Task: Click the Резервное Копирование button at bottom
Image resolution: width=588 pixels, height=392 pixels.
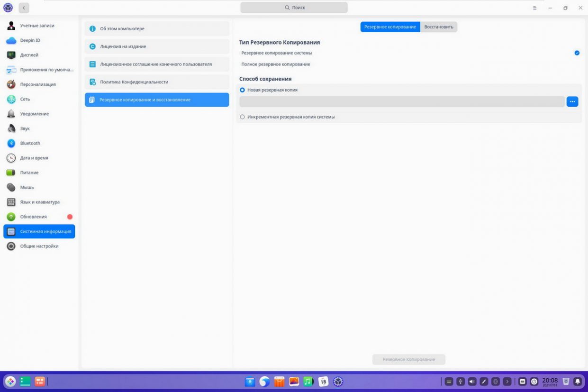Action: pos(408,359)
